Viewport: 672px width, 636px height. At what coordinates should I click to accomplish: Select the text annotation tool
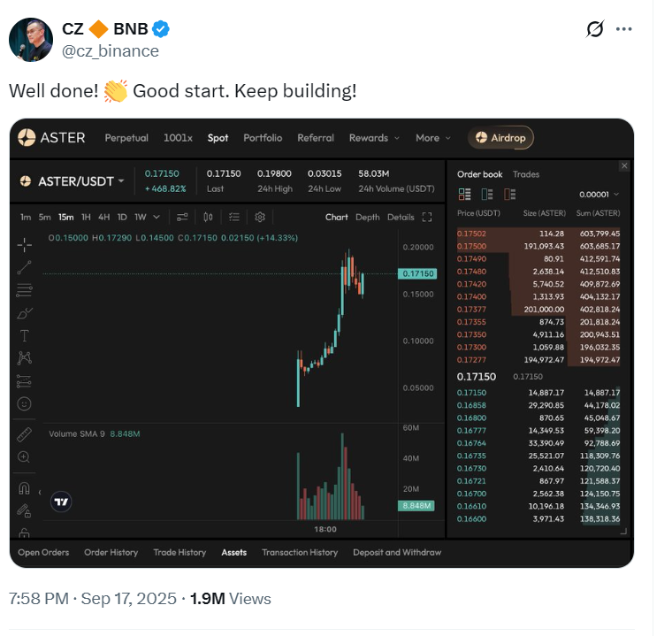tap(25, 335)
